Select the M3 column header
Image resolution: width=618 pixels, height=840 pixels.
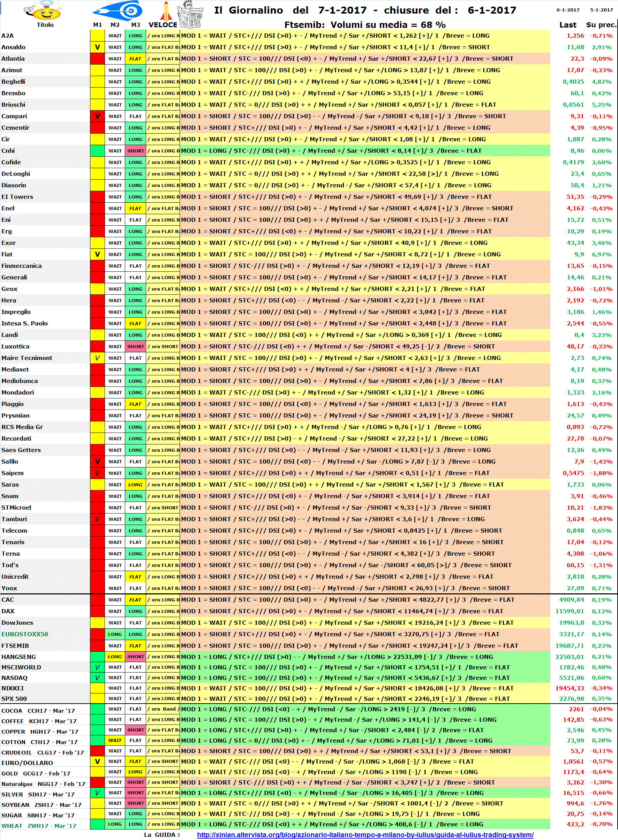click(135, 25)
